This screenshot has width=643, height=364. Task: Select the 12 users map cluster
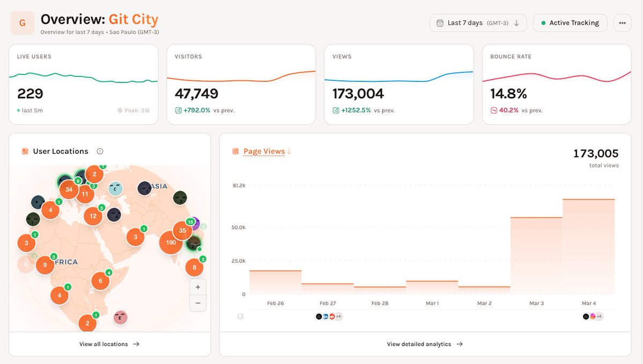[93, 216]
